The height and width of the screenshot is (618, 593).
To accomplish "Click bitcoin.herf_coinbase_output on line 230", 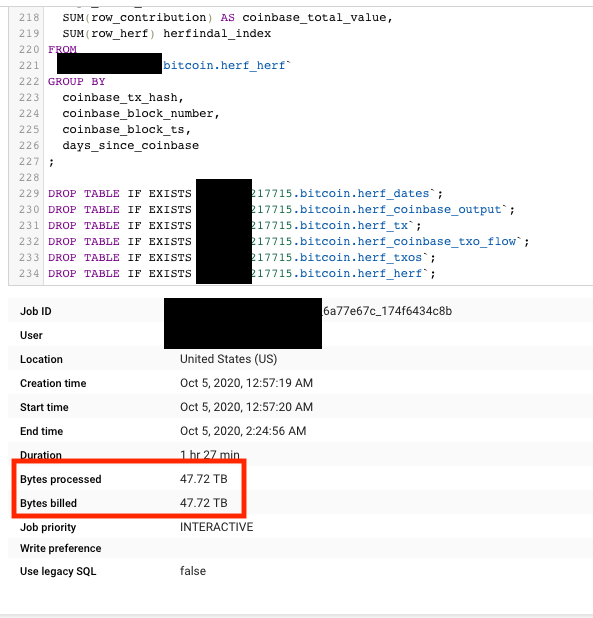I will click(x=401, y=209).
